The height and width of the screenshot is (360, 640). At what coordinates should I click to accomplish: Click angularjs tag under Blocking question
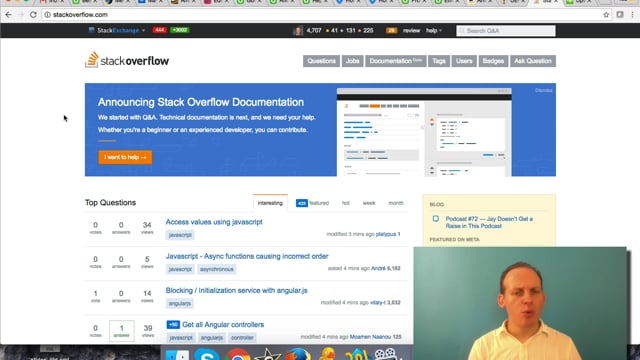[180, 304]
